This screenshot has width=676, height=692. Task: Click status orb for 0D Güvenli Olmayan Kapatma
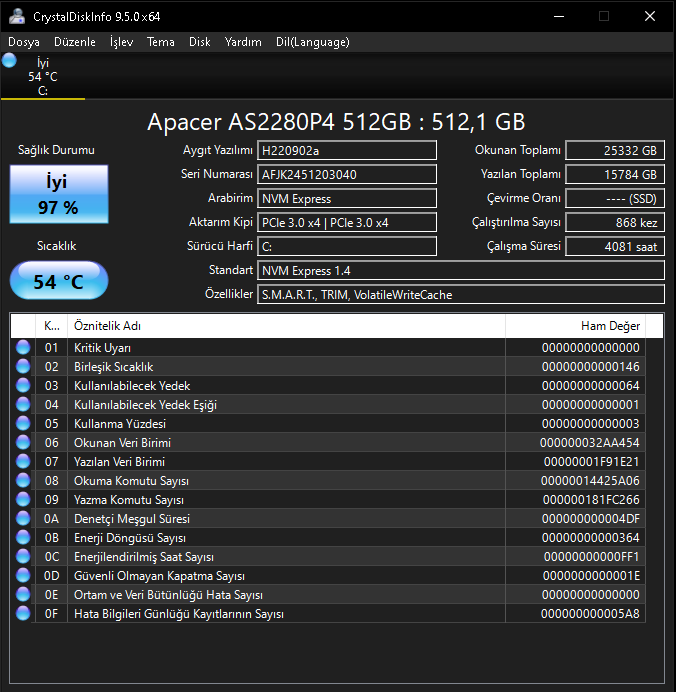click(x=23, y=575)
